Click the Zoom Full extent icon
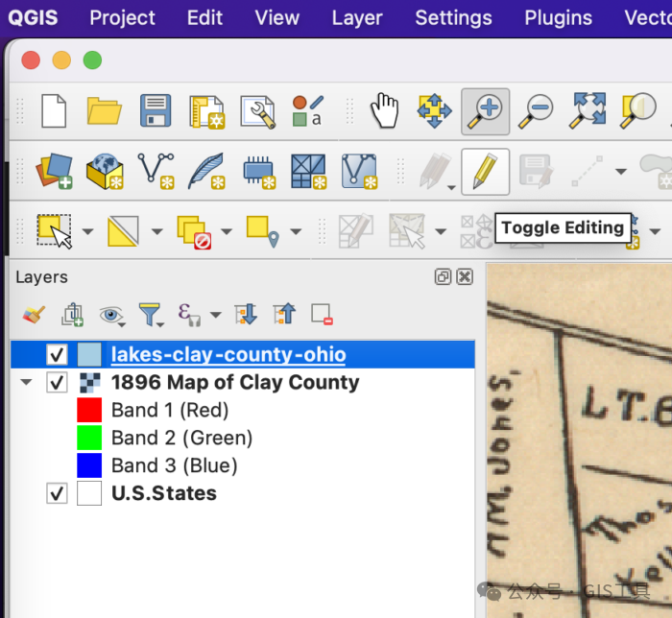 (x=588, y=111)
